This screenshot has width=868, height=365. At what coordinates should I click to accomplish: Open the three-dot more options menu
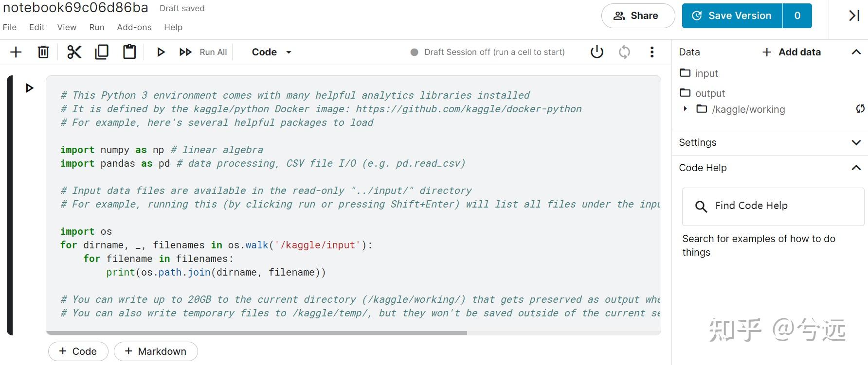pos(652,52)
